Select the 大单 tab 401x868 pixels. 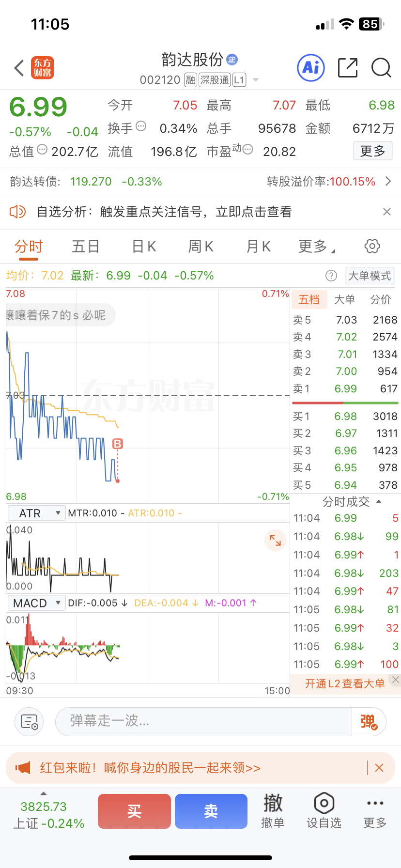(x=345, y=300)
